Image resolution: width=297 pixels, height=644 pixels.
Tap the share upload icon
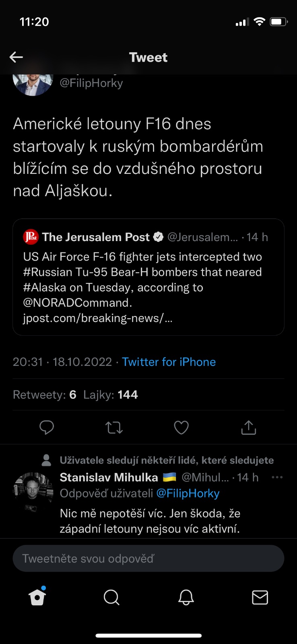coord(248,427)
